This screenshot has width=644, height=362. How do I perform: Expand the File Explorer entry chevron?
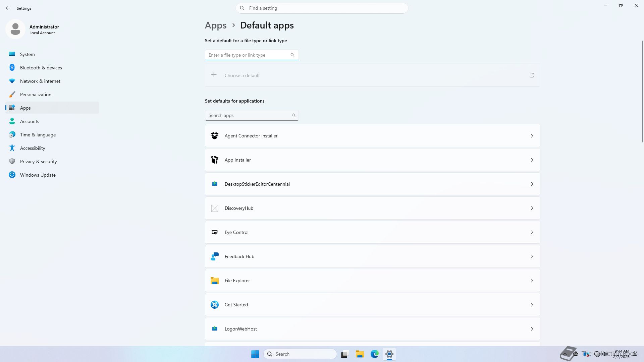pyautogui.click(x=532, y=281)
